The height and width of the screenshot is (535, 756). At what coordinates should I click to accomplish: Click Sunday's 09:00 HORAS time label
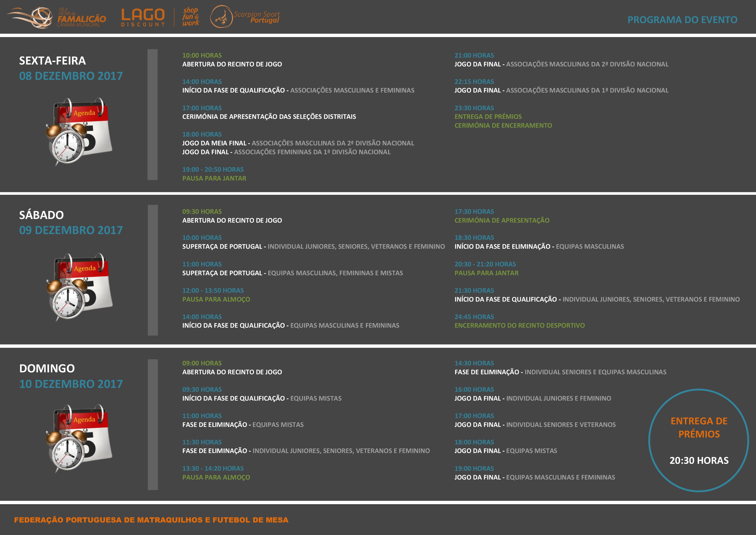[202, 363]
